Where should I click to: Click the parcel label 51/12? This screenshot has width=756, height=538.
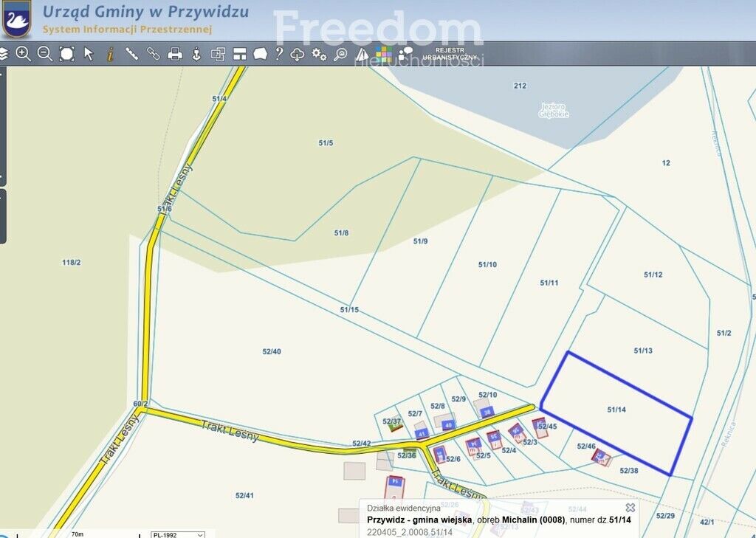tap(653, 275)
